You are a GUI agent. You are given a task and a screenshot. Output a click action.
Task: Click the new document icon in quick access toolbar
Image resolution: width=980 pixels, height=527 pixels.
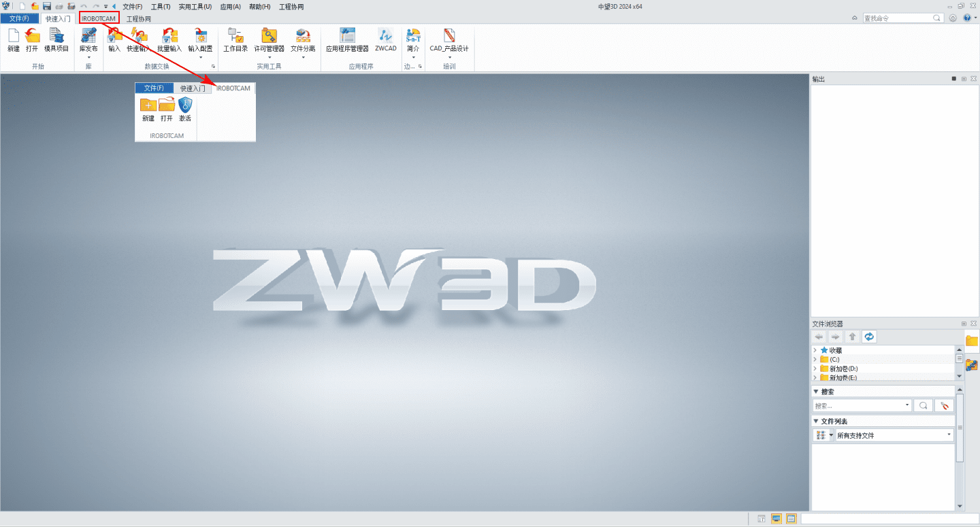(22, 6)
